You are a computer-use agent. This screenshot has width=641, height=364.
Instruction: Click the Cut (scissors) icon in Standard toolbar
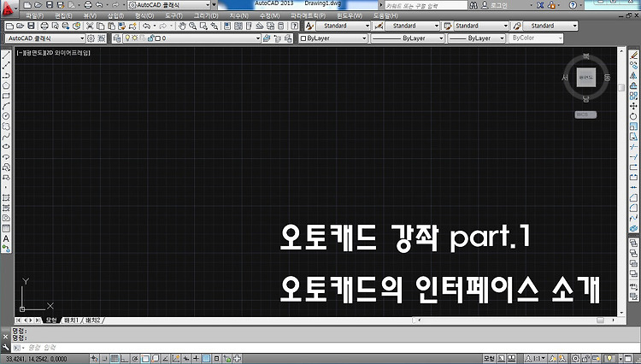[x=90, y=26]
